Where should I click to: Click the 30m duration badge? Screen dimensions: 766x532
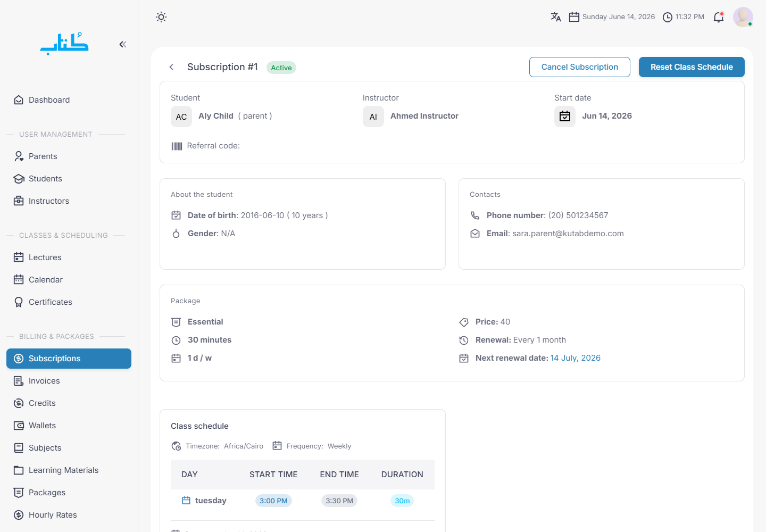402,501
